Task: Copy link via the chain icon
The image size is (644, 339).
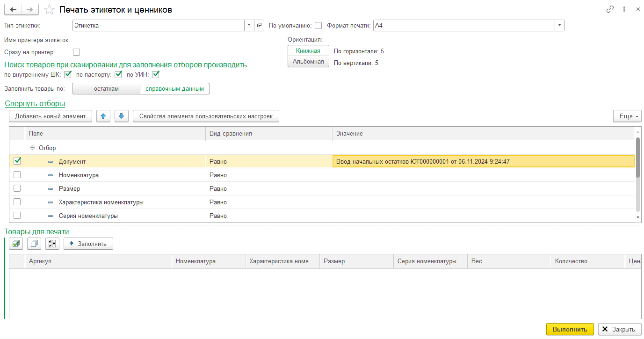Action: tap(610, 9)
